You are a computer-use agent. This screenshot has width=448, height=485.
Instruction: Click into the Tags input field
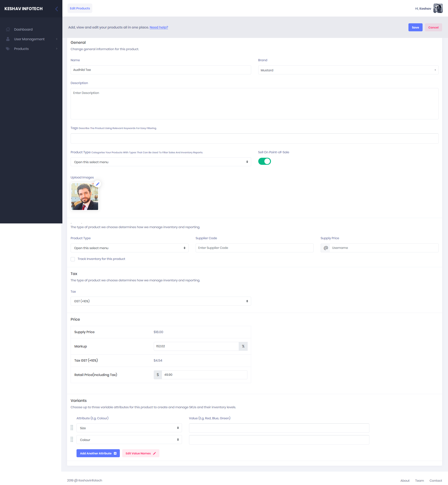[254, 138]
